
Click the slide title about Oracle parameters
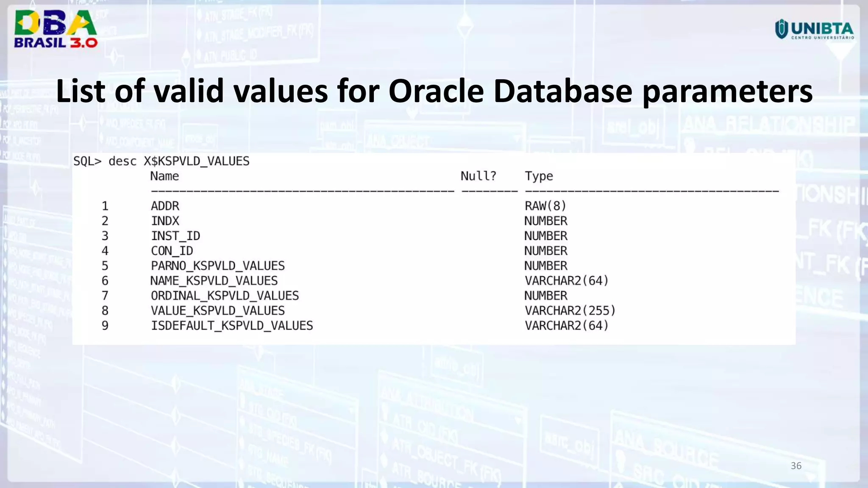tap(434, 91)
